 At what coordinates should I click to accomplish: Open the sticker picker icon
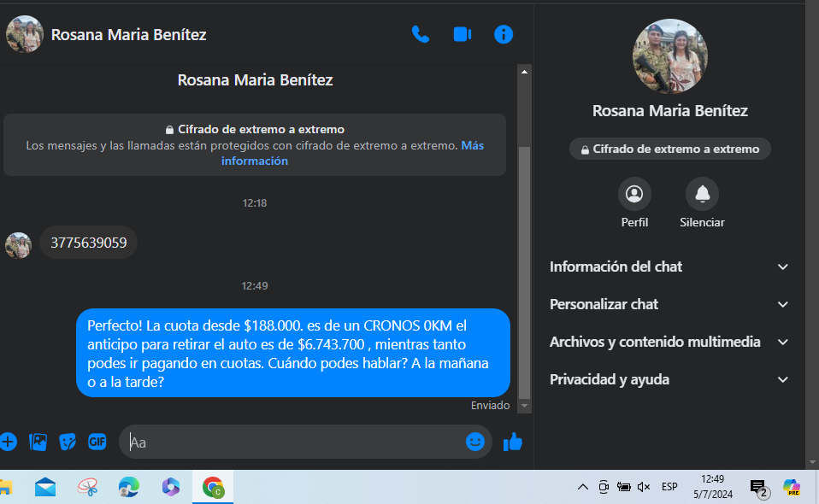[68, 442]
